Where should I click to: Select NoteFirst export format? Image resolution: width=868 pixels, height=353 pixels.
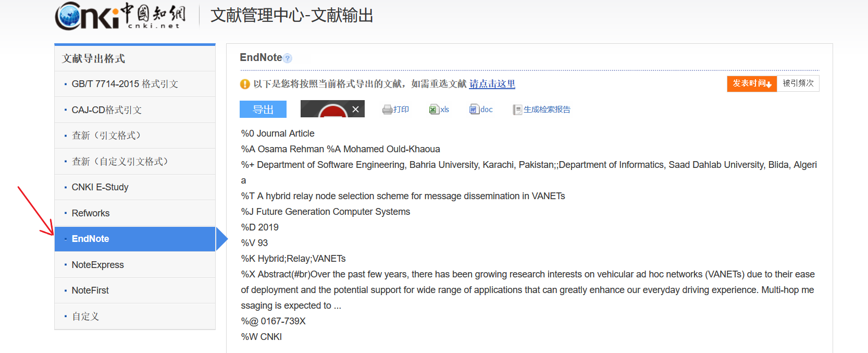(x=135, y=290)
